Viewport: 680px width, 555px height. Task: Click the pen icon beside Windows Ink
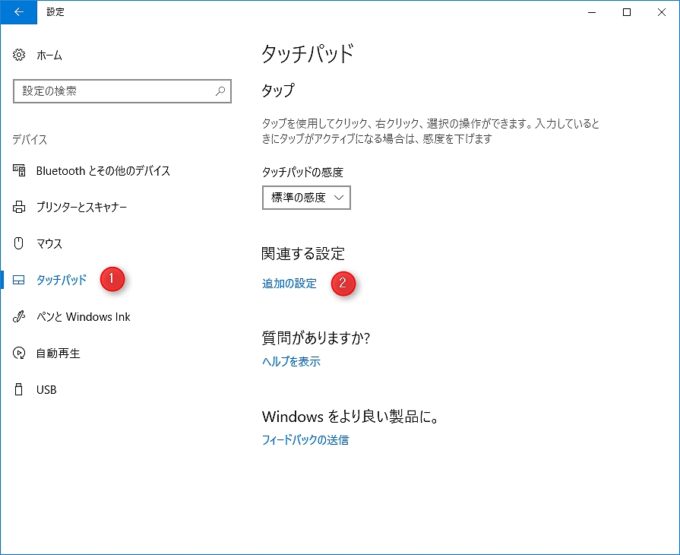18,317
